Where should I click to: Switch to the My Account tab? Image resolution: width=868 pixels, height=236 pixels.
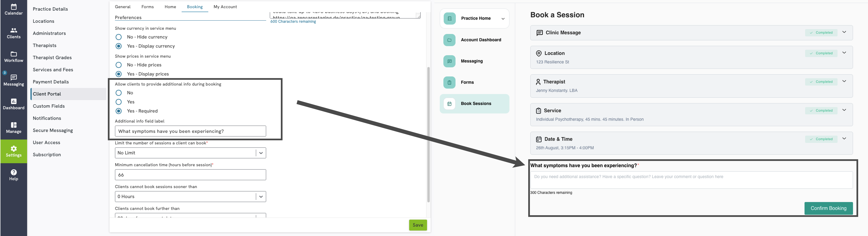(x=225, y=7)
